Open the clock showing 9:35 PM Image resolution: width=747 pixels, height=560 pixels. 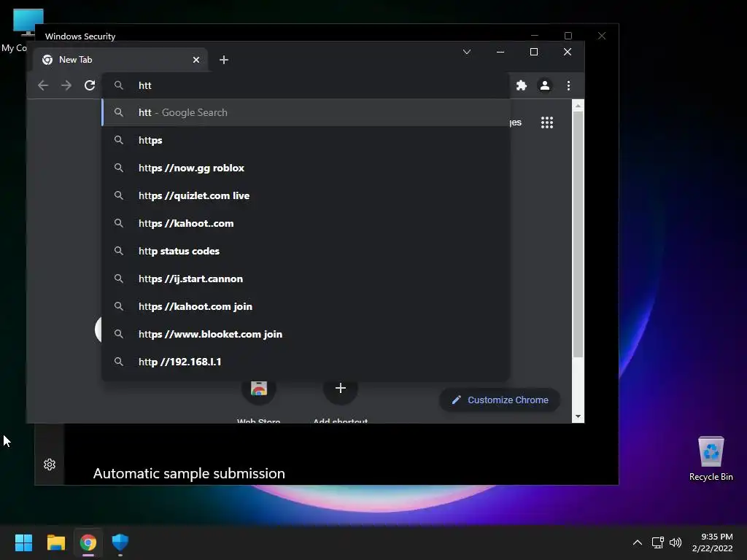point(712,542)
